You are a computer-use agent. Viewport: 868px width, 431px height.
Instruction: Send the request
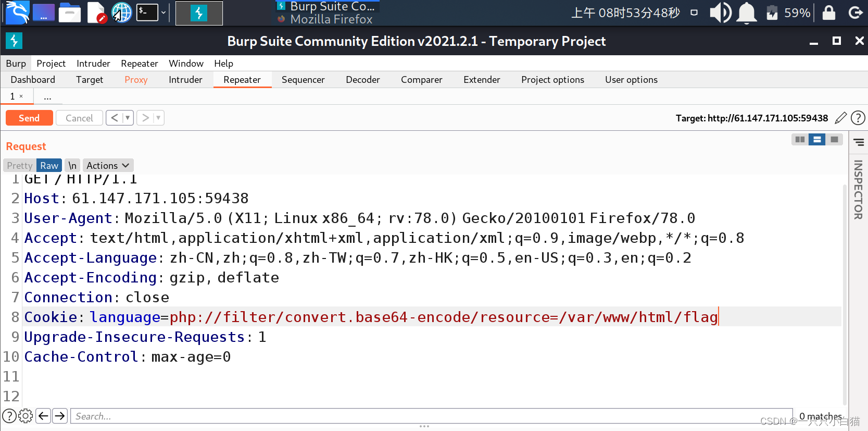pos(29,118)
